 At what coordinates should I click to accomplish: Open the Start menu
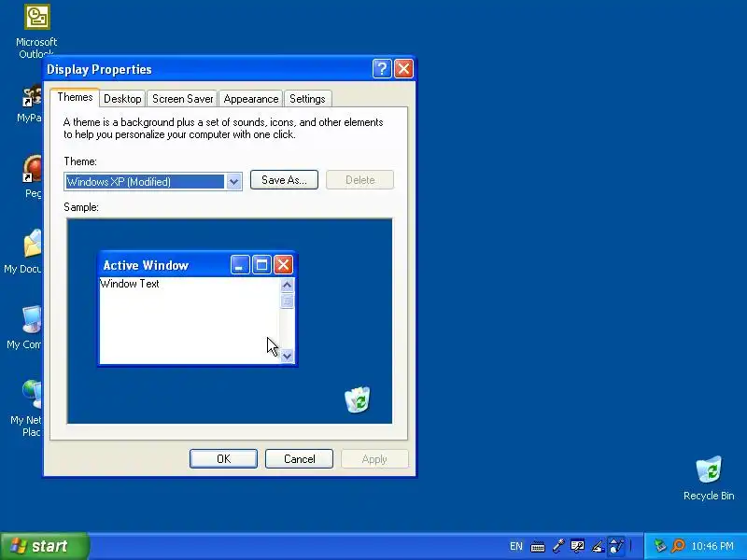click(44, 546)
